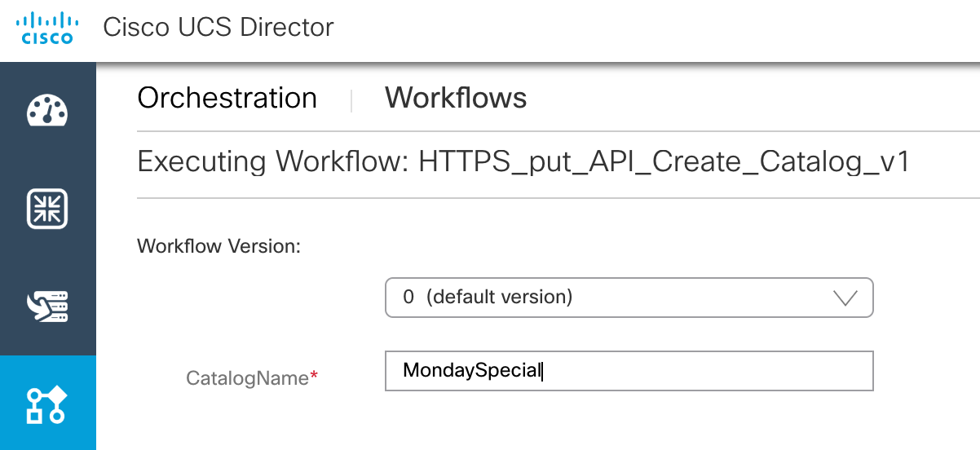Expand the version dropdown chevron arrow
This screenshot has width=980, height=450.
click(845, 298)
